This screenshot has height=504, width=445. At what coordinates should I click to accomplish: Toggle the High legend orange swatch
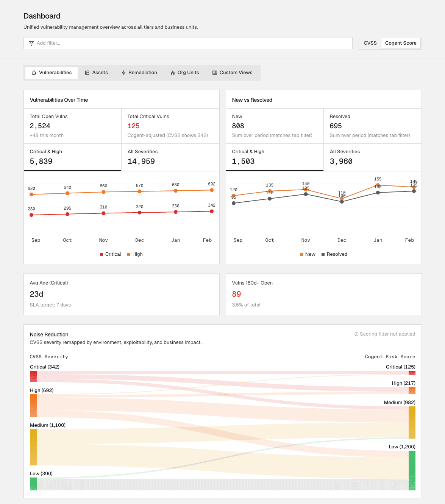(x=129, y=254)
